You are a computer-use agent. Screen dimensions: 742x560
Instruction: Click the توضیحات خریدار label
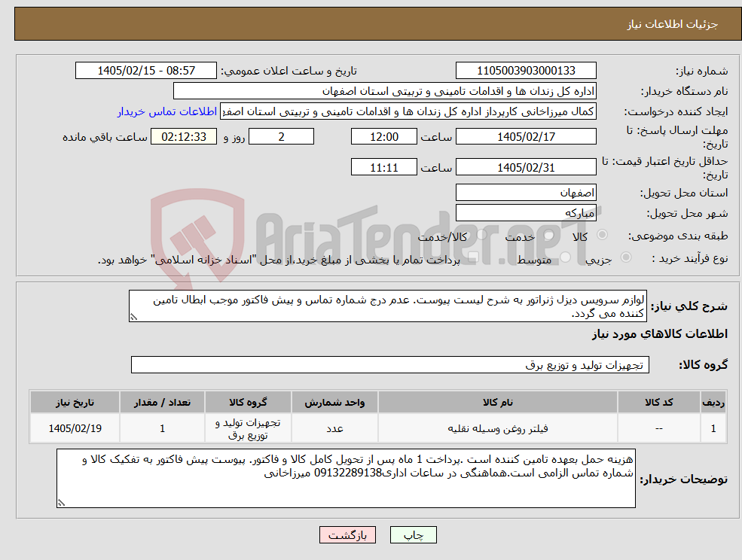tap(683, 479)
